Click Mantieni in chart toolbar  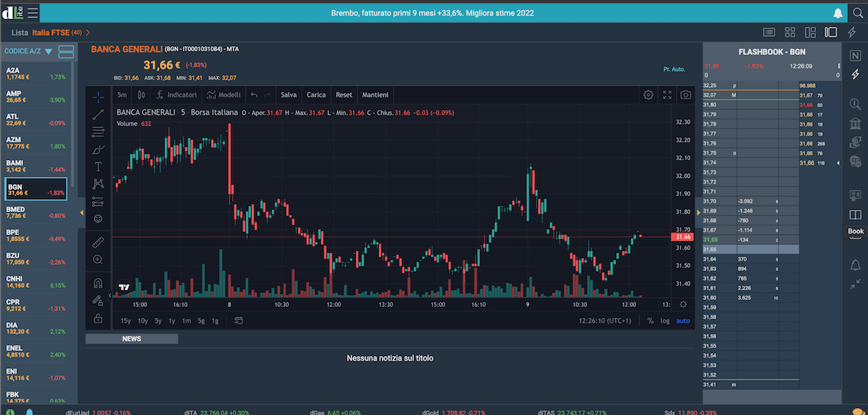point(375,95)
